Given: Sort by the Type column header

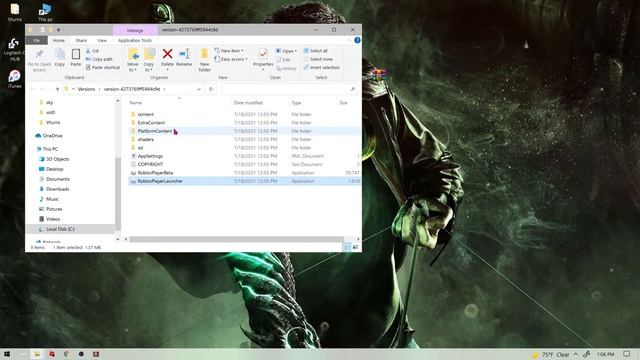Looking at the screenshot, I should pos(296,103).
